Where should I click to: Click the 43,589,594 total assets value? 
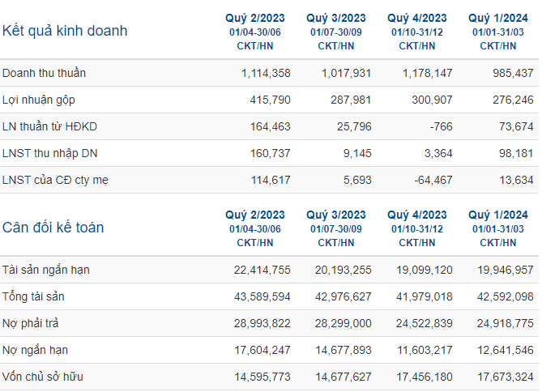click(262, 296)
